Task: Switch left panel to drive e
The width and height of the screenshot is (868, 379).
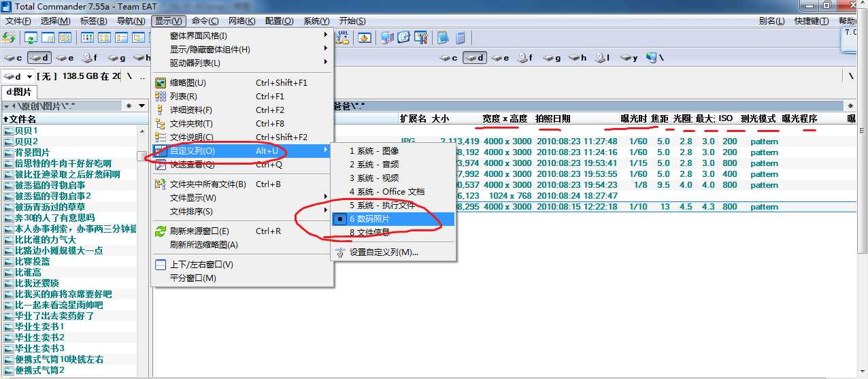Action: click(65, 58)
